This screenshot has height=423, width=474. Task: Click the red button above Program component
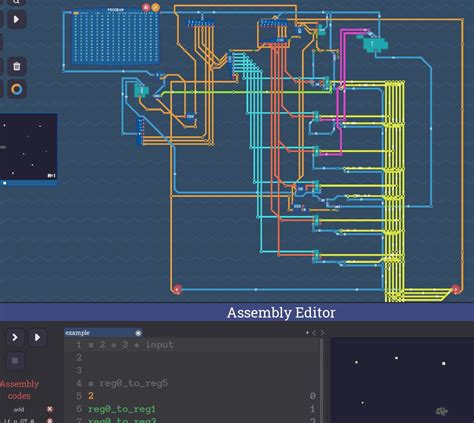146,7
